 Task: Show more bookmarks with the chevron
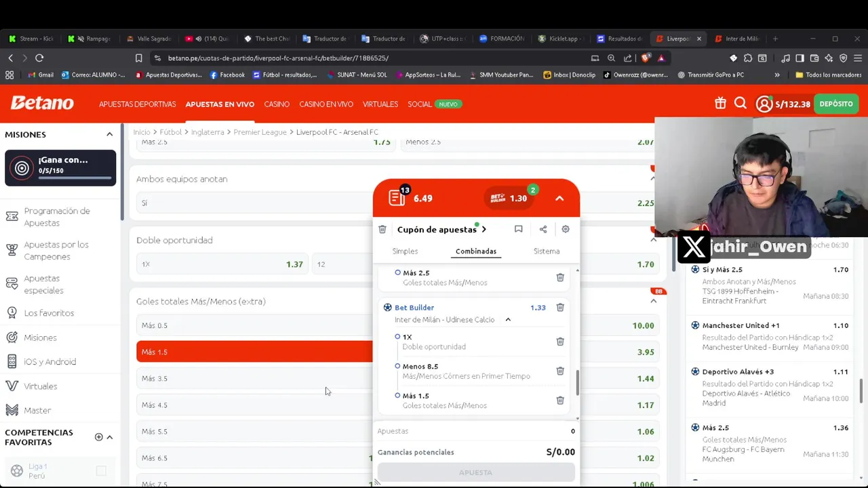[x=777, y=75]
